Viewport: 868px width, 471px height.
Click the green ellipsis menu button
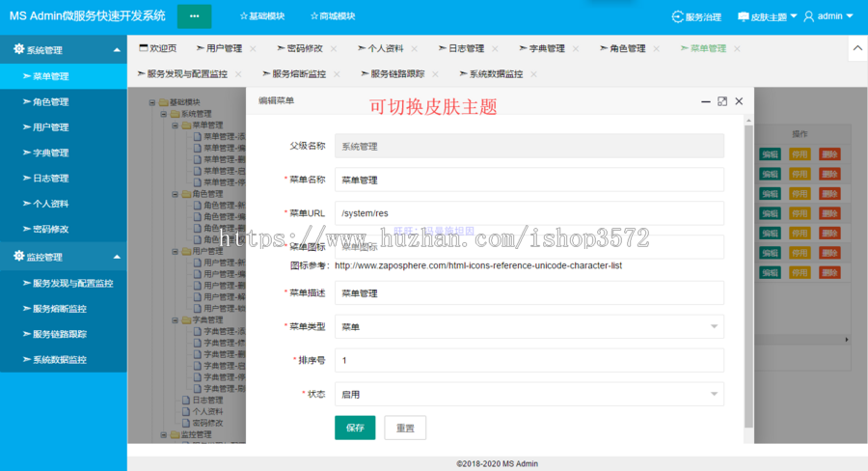[x=194, y=16]
